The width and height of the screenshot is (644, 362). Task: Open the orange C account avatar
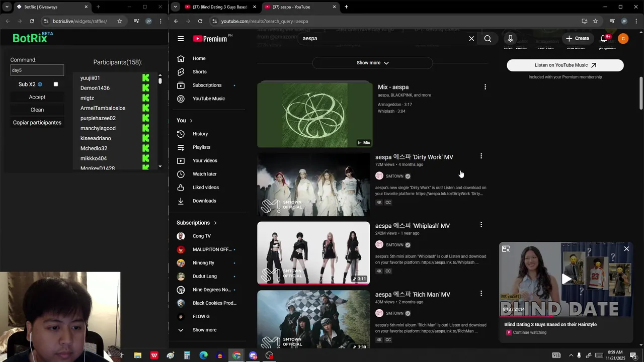click(x=623, y=39)
